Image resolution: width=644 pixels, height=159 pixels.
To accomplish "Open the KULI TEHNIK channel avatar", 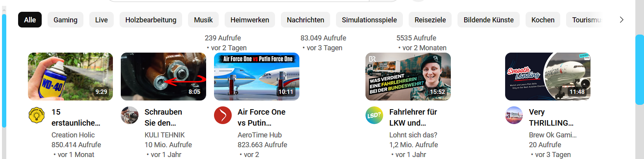I will pos(129,115).
